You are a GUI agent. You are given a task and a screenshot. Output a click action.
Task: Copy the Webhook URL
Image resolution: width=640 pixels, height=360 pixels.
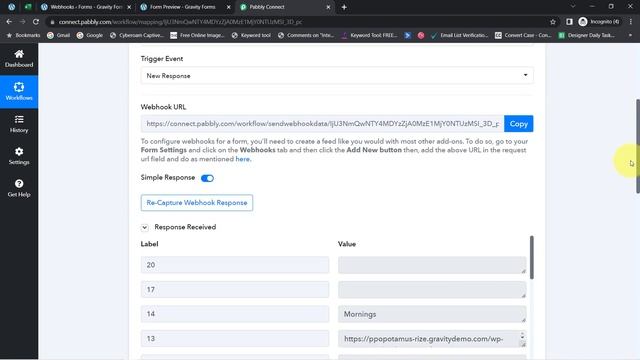[x=518, y=124]
